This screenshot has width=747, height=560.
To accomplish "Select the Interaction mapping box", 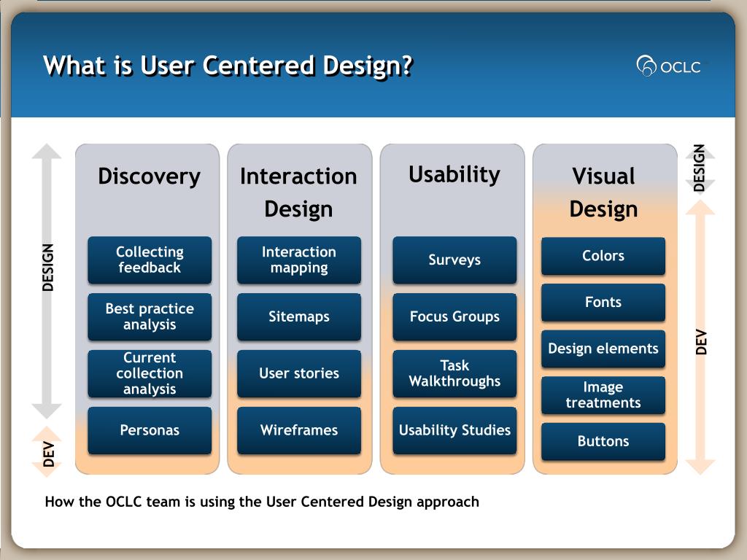I will point(299,260).
